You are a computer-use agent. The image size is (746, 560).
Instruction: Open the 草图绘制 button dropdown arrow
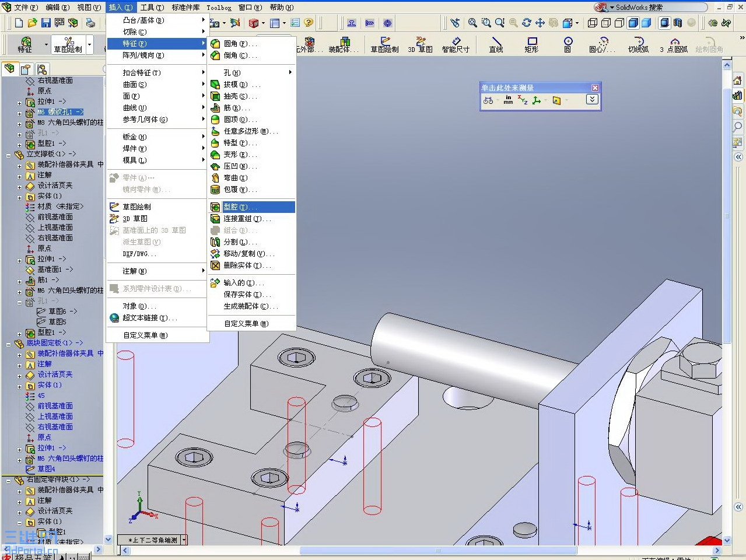89,44
